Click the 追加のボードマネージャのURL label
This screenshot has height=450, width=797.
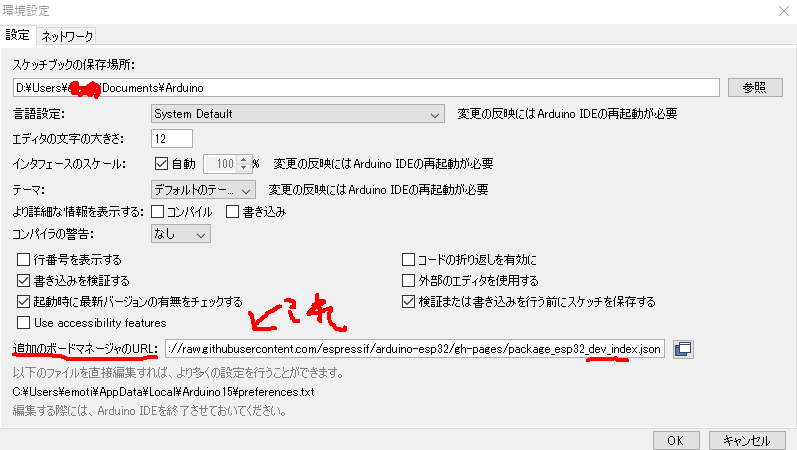coord(85,349)
